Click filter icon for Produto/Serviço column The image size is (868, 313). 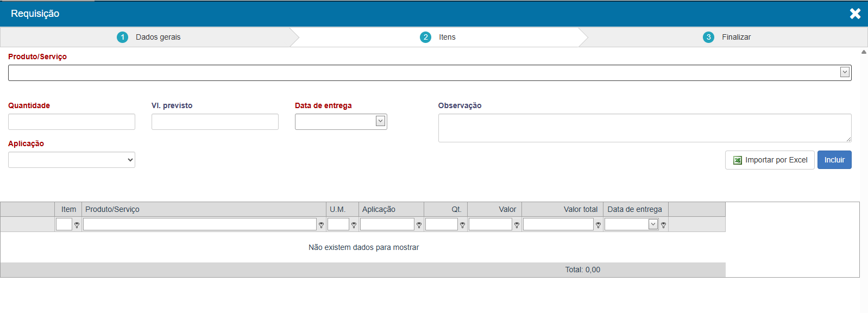coord(321,225)
